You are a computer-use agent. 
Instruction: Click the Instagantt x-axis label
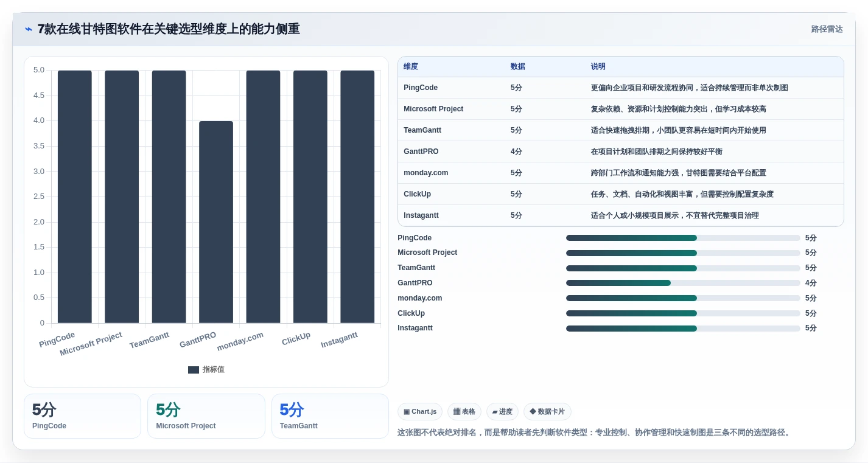point(340,340)
